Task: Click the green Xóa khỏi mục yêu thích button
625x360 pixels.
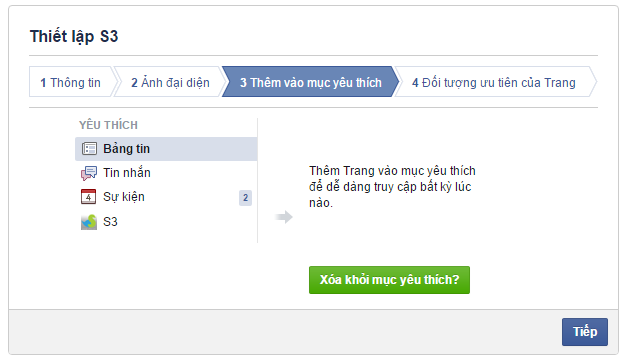Action: tap(389, 280)
